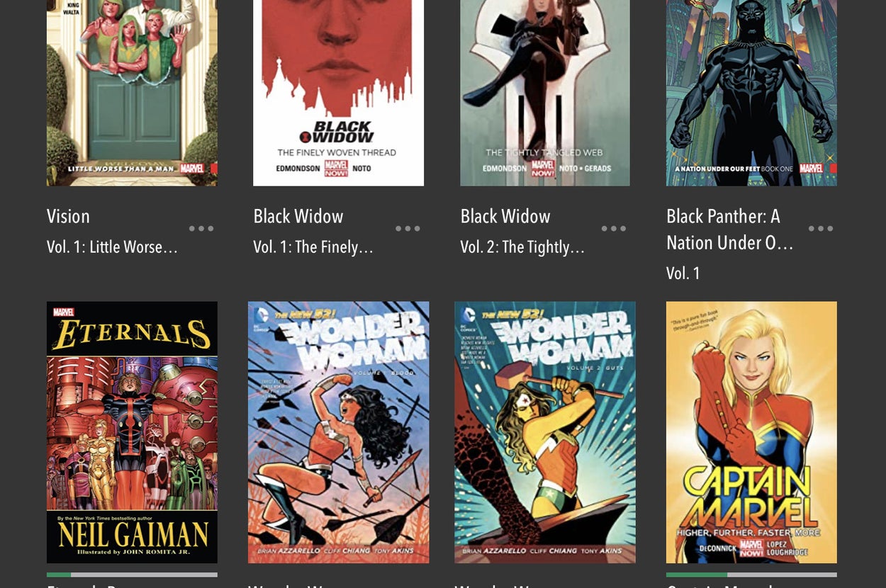
Task: Click the 'Black Panther: A Nation Under O…' title
Action: pyautogui.click(x=730, y=230)
